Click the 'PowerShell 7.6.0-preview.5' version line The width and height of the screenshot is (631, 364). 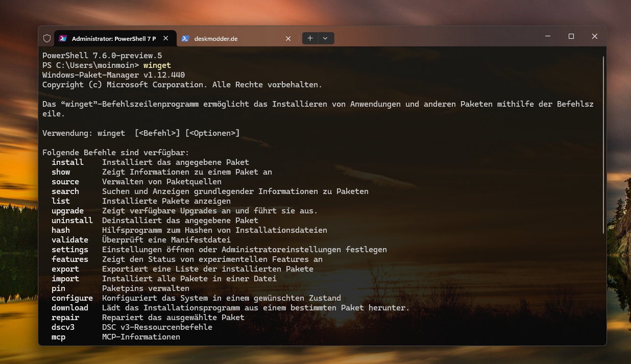click(x=102, y=56)
